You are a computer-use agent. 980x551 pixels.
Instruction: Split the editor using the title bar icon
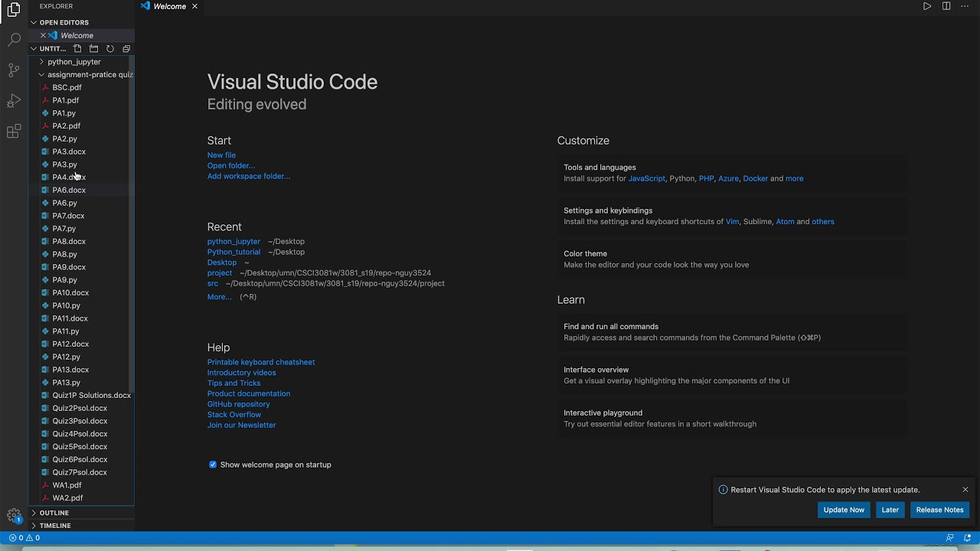(x=946, y=6)
